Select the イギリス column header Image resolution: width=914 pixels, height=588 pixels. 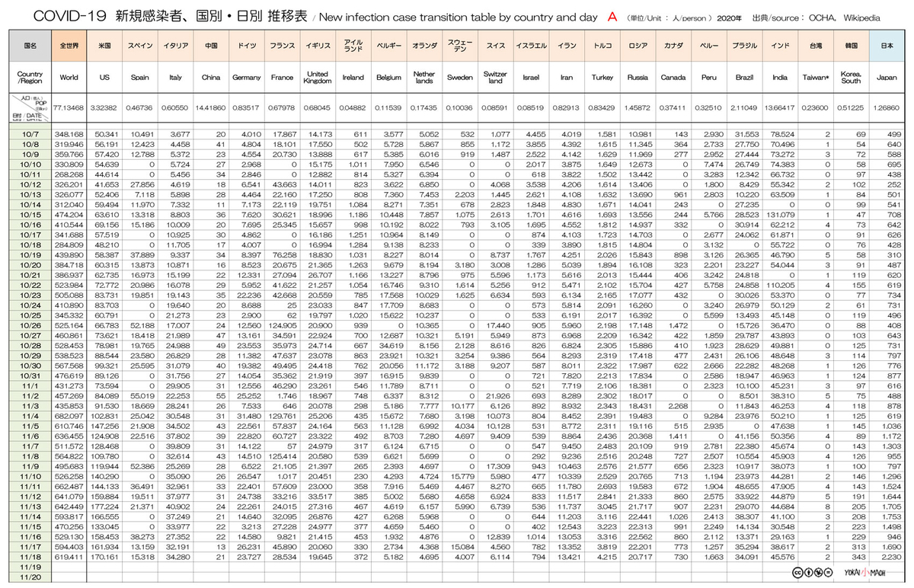pos(317,46)
